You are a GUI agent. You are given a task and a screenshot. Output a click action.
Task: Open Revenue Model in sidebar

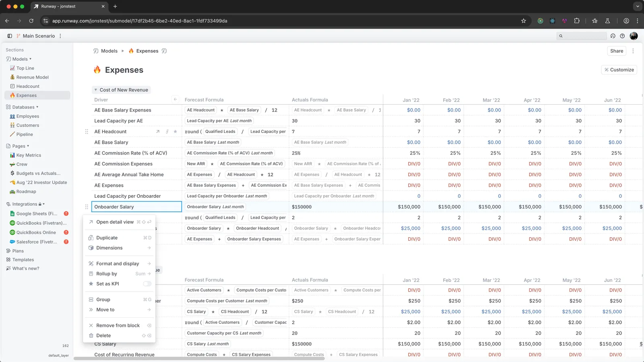click(32, 77)
